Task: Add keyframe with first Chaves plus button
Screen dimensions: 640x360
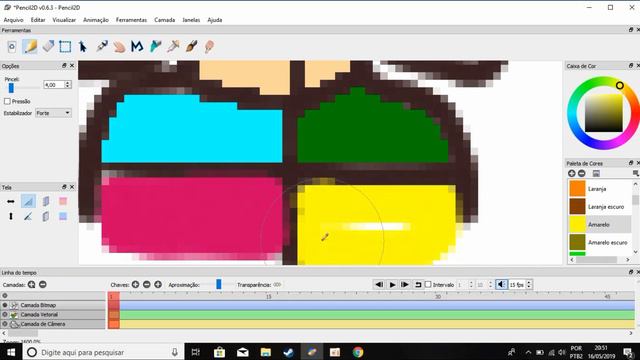Action: 136,284
